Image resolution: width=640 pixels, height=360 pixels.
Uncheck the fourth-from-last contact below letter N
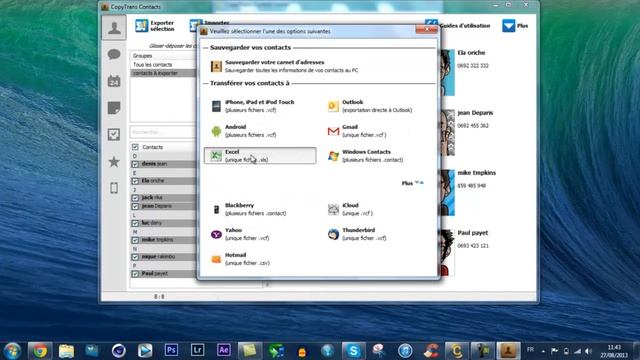click(135, 257)
